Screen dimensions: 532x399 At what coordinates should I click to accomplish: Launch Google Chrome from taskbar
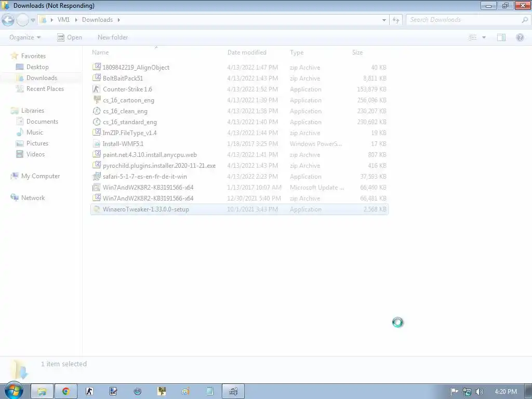point(66,392)
